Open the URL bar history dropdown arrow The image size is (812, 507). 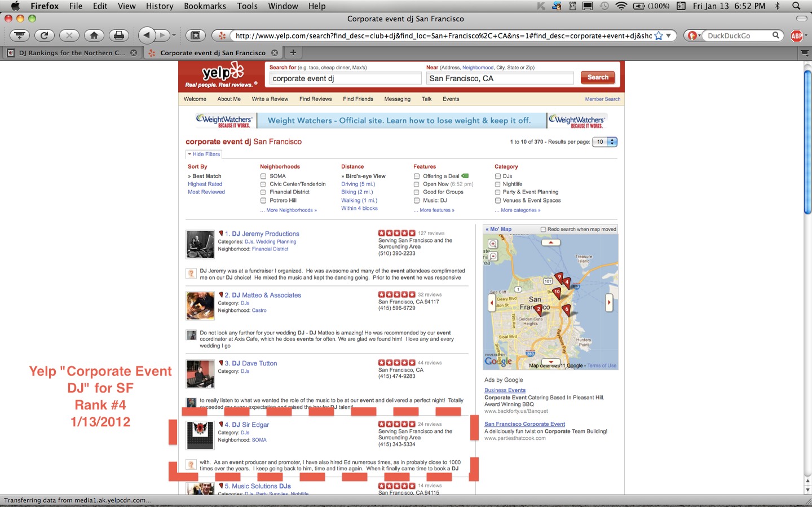(x=669, y=36)
